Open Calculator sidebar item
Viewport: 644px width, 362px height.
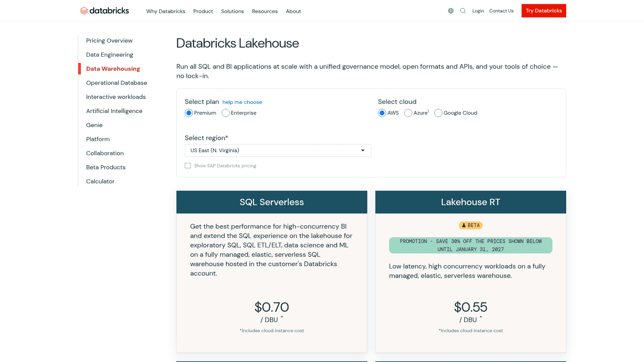pos(100,182)
